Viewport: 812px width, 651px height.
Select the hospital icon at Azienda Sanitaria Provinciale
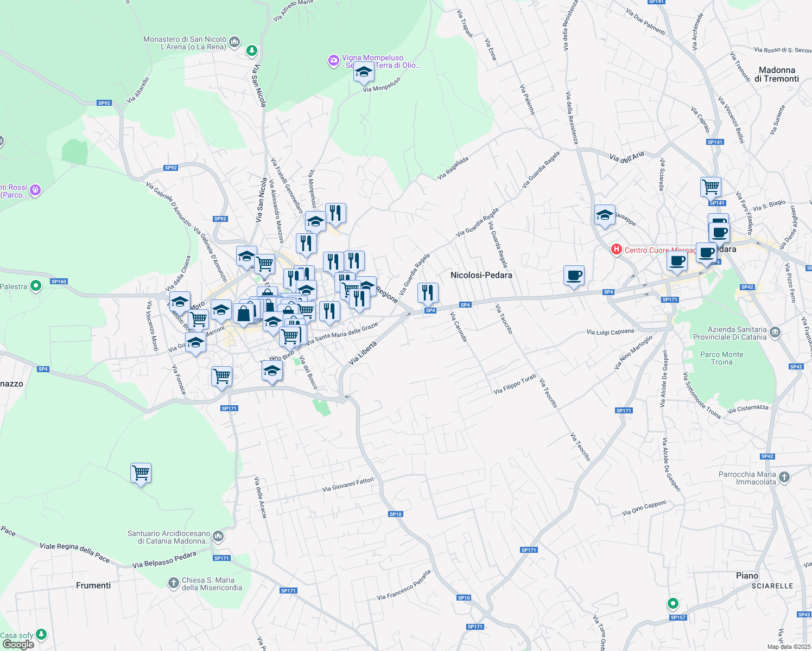pyautogui.click(x=775, y=333)
